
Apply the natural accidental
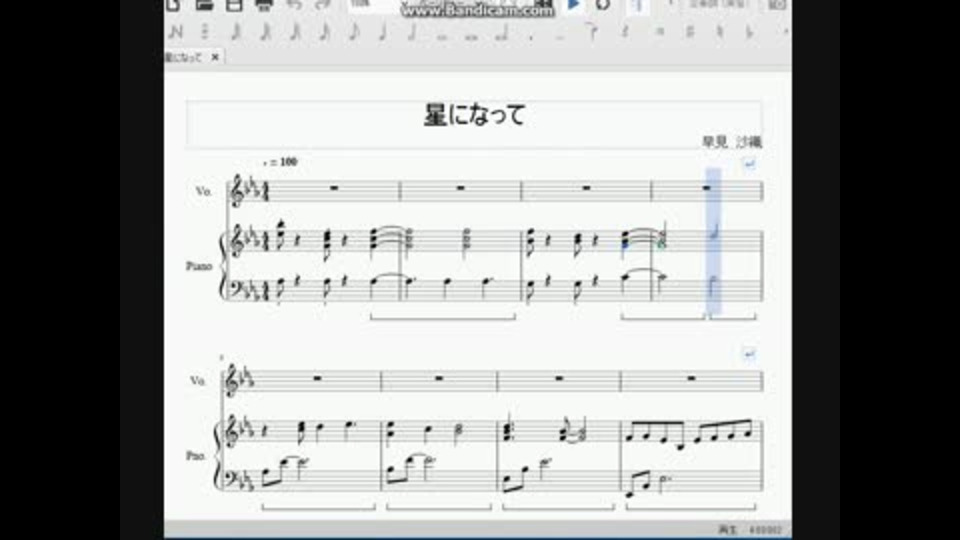coord(720,32)
